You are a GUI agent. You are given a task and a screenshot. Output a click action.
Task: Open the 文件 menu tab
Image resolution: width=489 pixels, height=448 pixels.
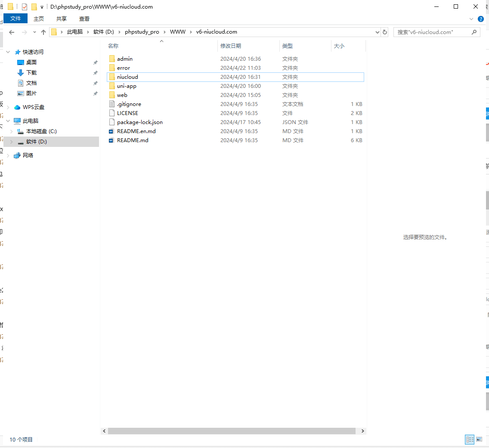coord(15,19)
